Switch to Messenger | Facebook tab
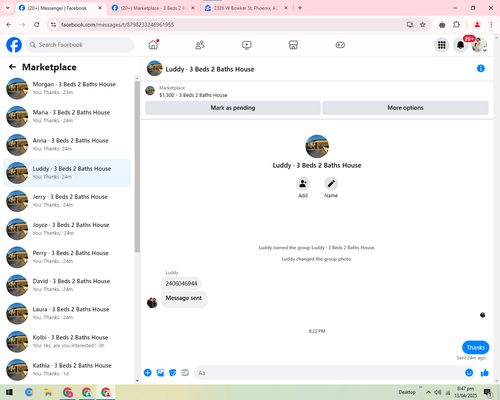500x400 pixels. click(61, 8)
